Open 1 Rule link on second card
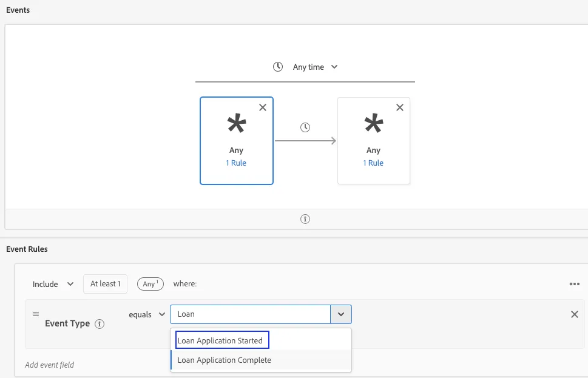Viewport: 588px width, 378px height. (373, 163)
